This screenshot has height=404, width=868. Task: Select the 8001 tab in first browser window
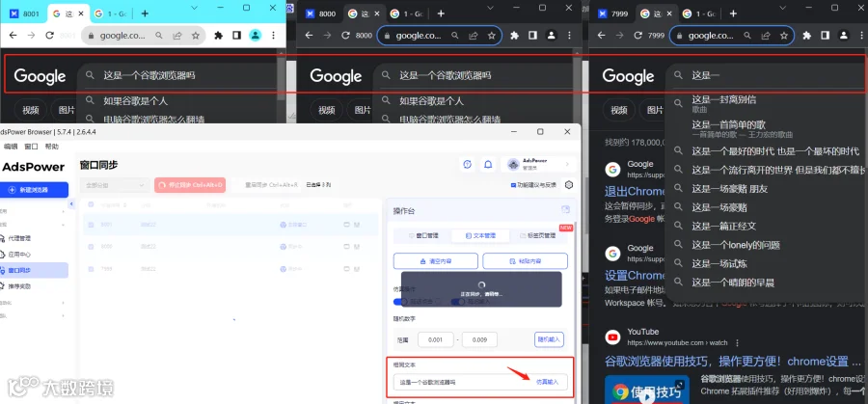pyautogui.click(x=24, y=13)
